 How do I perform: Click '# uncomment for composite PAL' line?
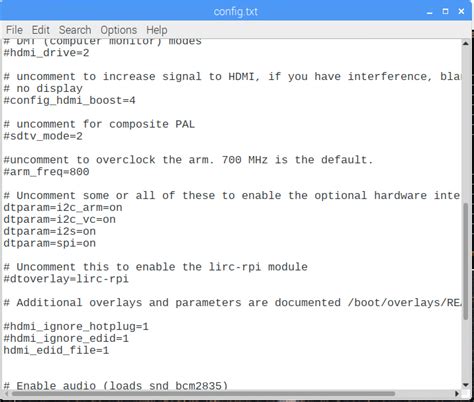point(99,124)
